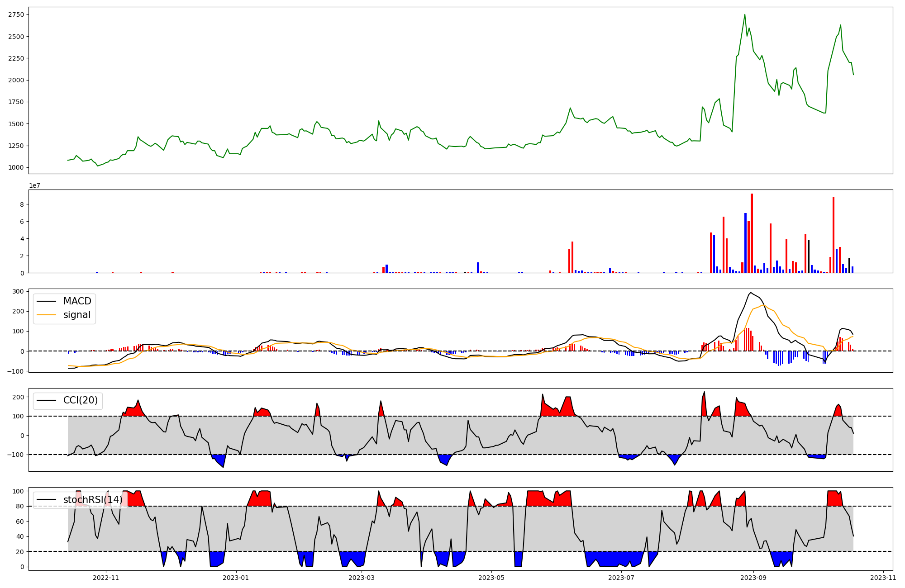The height and width of the screenshot is (588, 905).
Task: Click the 2023-05 x-axis date label
Action: coord(491,578)
